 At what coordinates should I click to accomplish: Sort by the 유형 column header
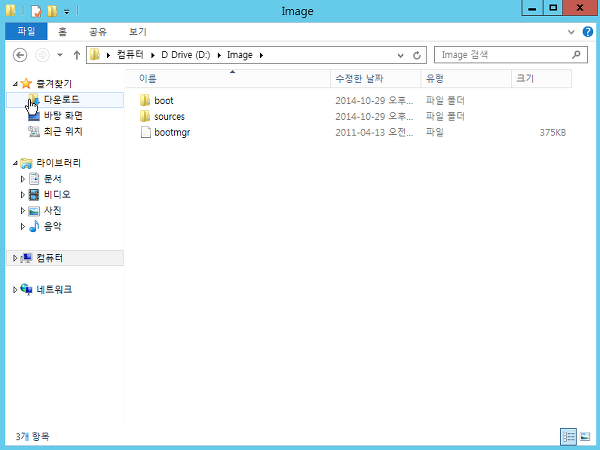click(x=466, y=78)
